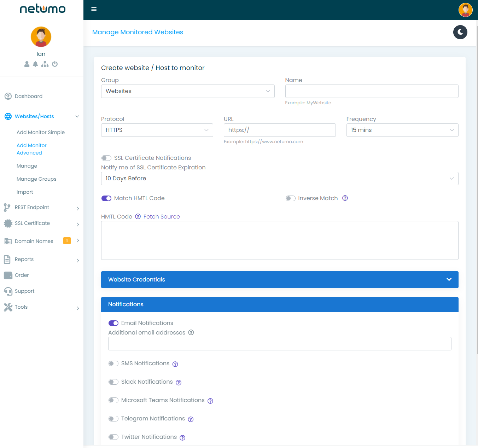Viewport: 478px width, 448px height.
Task: Click the Additional email addresses field
Action: coord(280,344)
